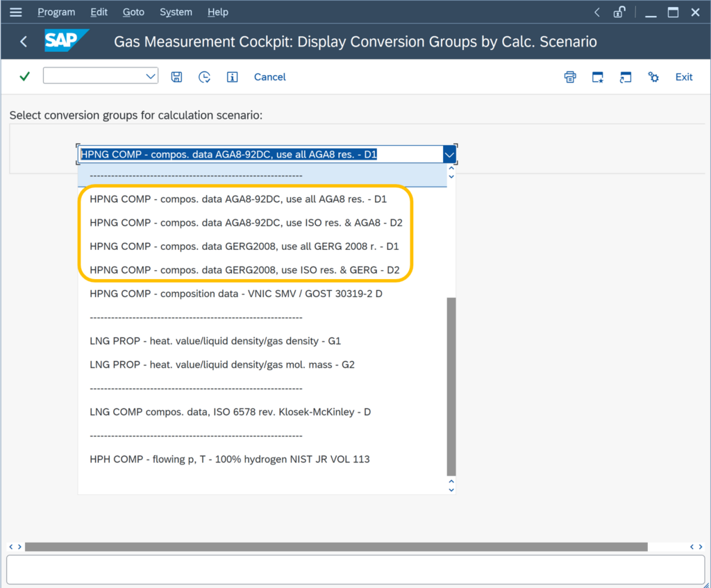Open the Program menu

click(56, 12)
